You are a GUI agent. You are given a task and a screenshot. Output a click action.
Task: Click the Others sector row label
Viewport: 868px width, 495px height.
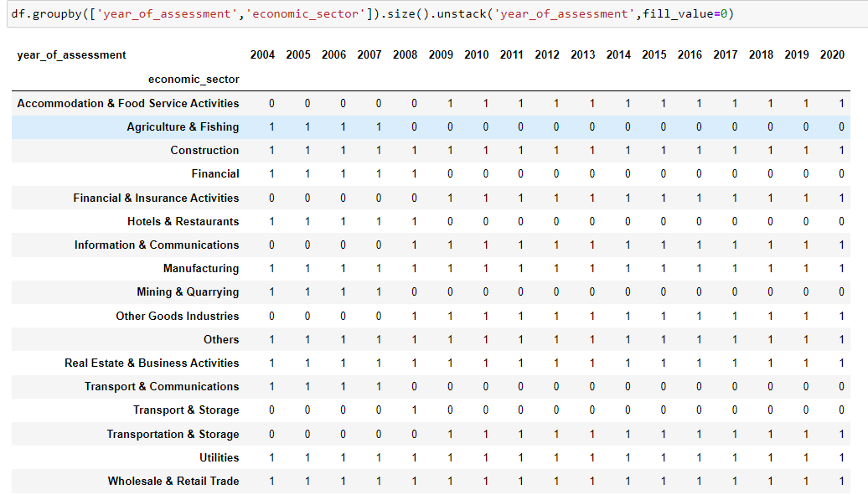click(x=221, y=339)
